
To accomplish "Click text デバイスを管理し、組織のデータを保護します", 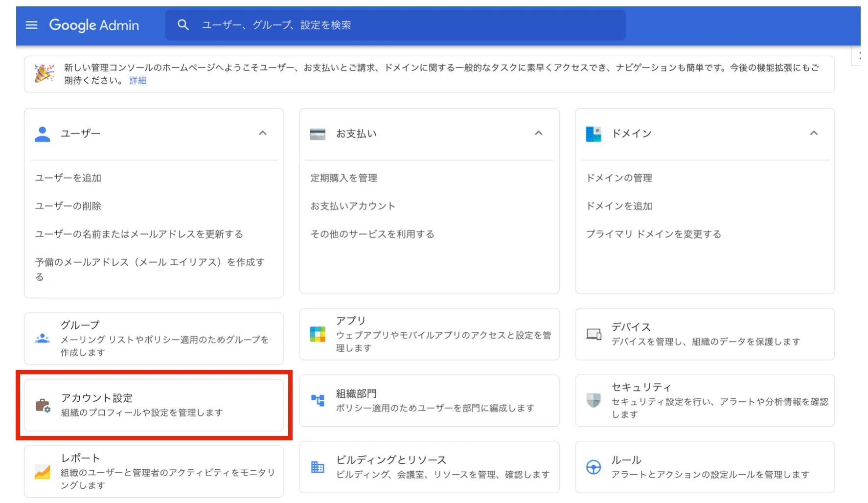I will tap(706, 342).
